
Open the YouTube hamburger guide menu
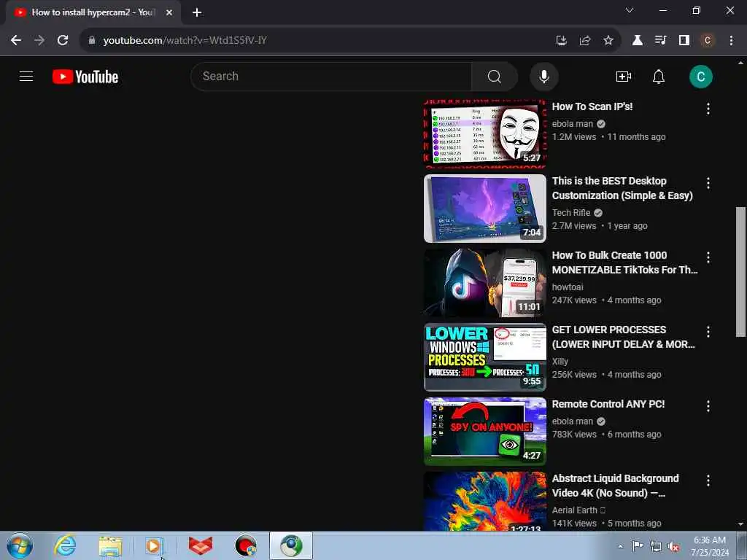tap(26, 76)
